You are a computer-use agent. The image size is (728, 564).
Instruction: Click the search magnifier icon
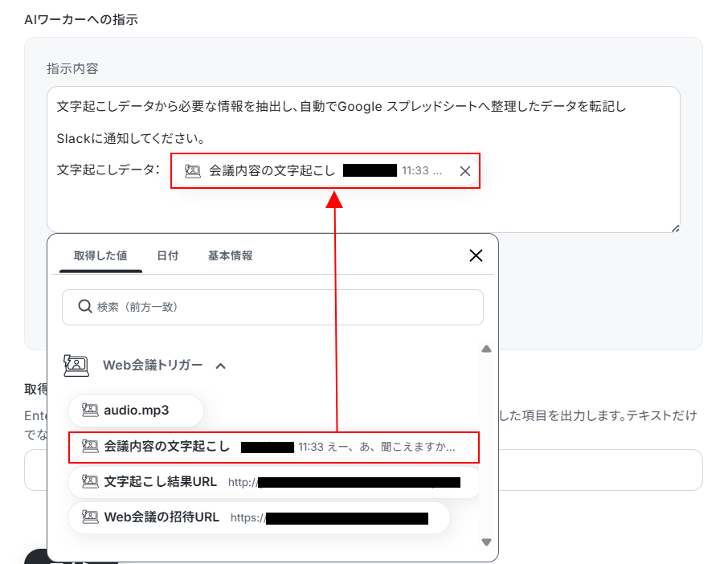click(x=85, y=306)
